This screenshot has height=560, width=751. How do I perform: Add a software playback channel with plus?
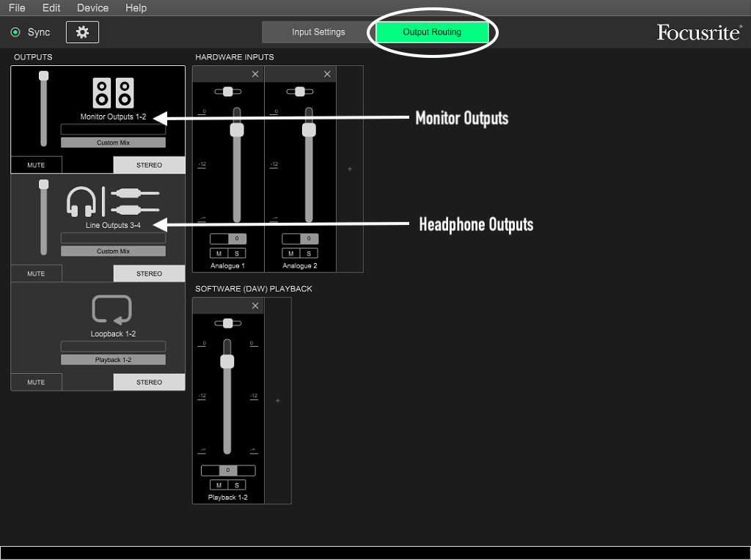278,401
